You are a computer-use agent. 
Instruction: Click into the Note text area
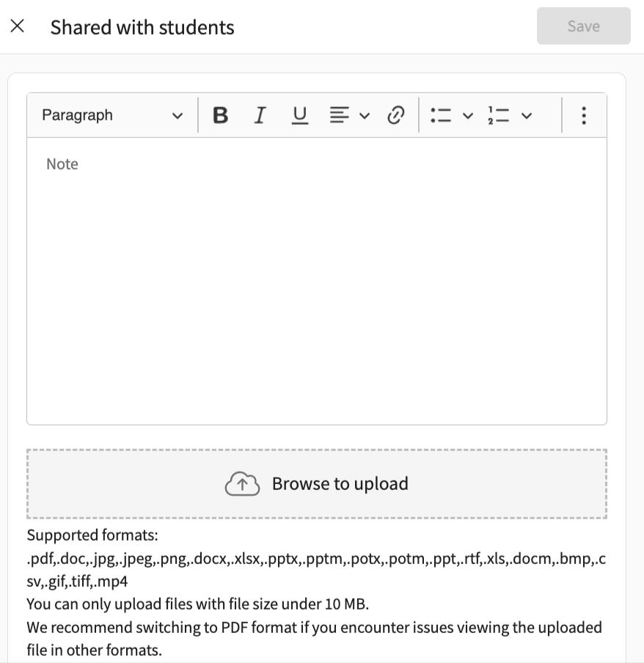[317, 279]
